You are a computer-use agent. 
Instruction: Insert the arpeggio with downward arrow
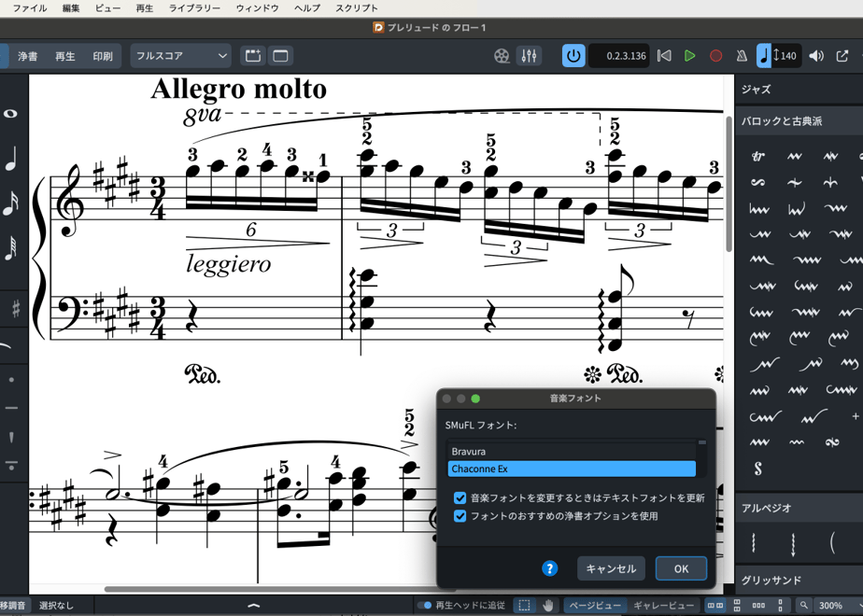pyautogui.click(x=793, y=544)
